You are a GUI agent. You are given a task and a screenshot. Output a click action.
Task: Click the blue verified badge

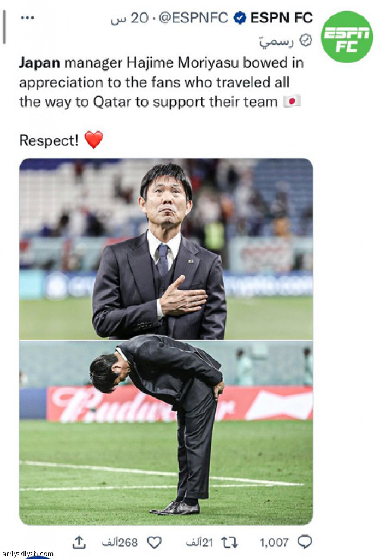coord(240,18)
